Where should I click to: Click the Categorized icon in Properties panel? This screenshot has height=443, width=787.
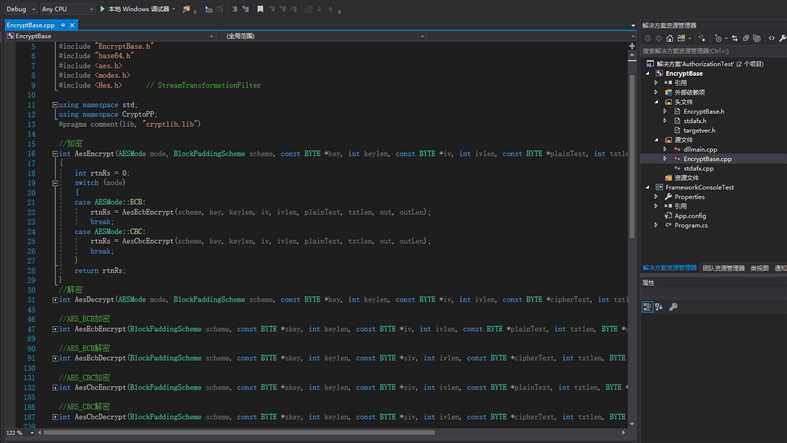coord(647,307)
